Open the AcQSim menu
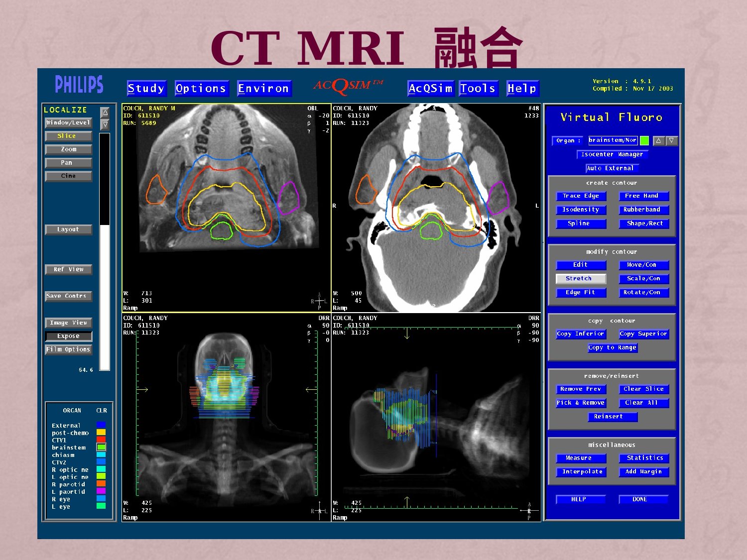The width and height of the screenshot is (747, 560). [431, 88]
